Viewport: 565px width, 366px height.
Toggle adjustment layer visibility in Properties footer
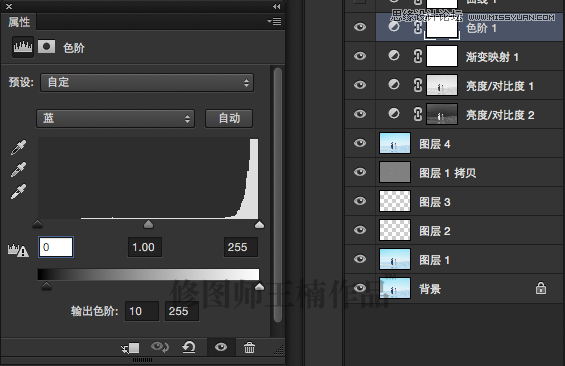pyautogui.click(x=221, y=347)
